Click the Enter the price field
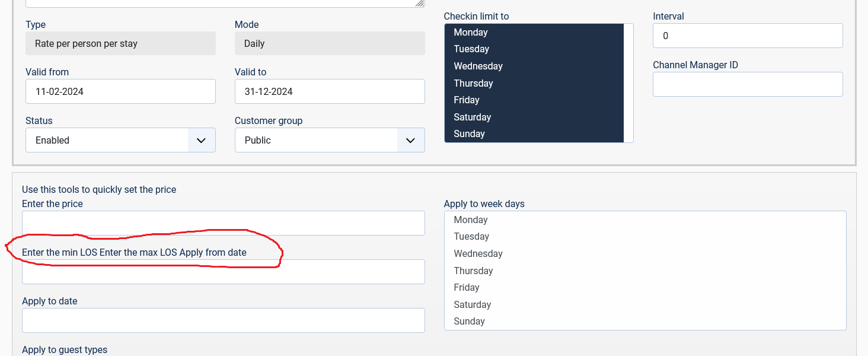 coord(224,223)
